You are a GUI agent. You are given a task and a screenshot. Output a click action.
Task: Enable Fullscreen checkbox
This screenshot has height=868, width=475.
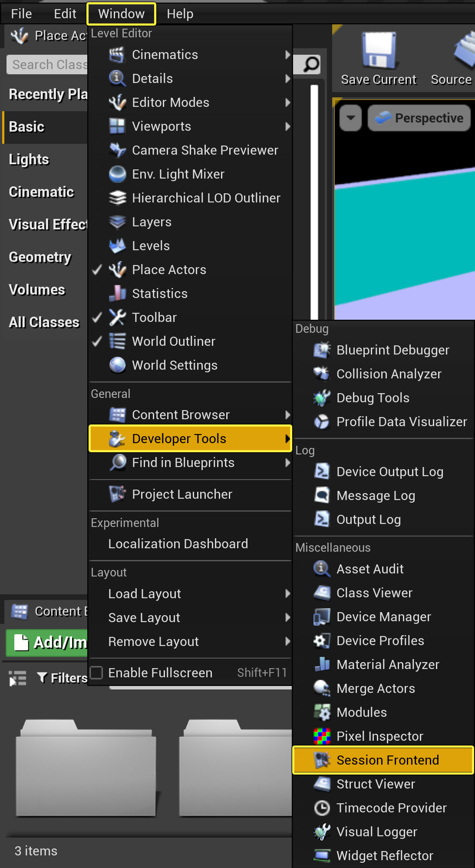pos(96,673)
